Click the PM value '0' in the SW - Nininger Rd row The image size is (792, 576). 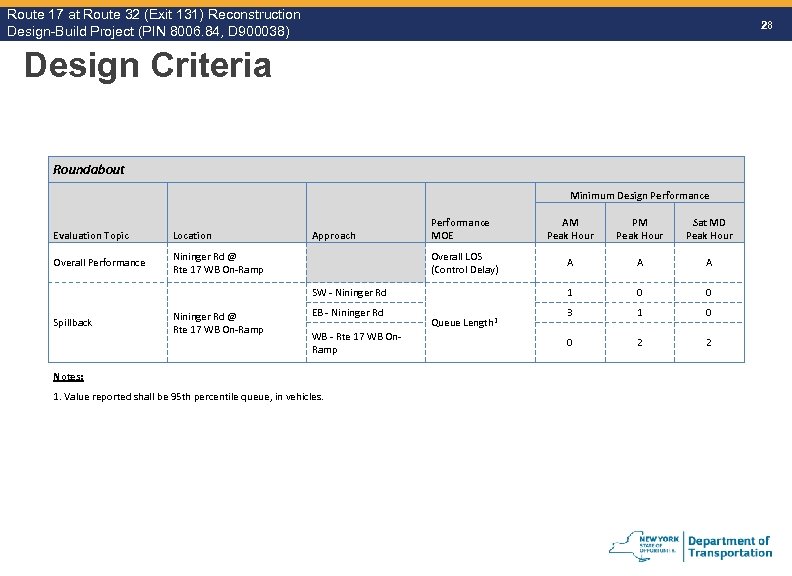coord(639,293)
